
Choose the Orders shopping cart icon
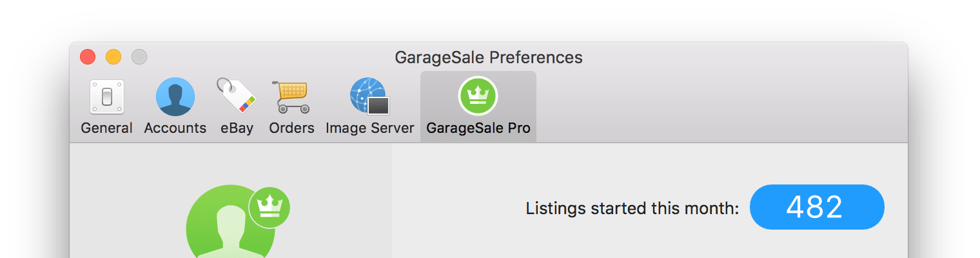(x=291, y=97)
